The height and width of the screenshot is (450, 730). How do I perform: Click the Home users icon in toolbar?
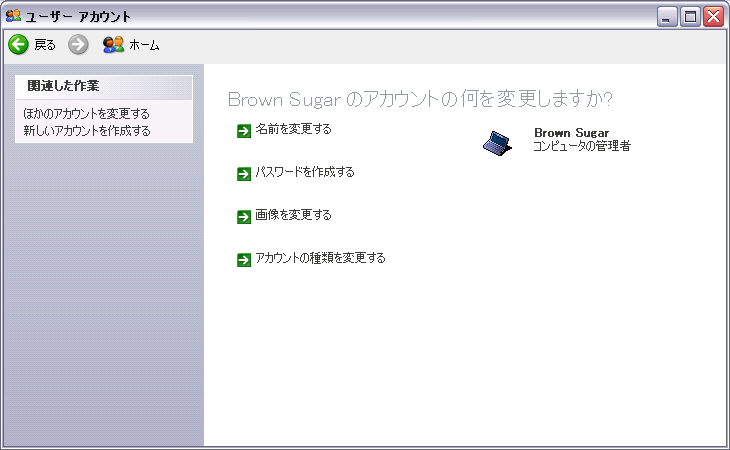click(113, 45)
